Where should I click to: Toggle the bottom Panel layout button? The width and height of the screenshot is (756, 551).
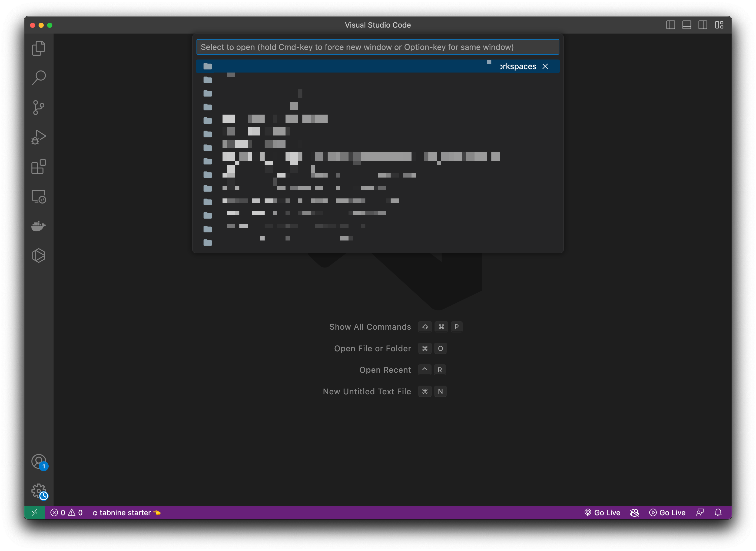coord(687,25)
